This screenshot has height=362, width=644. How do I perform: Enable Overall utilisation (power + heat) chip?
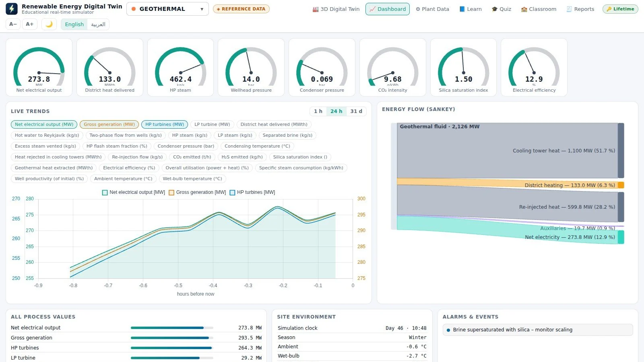207,168
